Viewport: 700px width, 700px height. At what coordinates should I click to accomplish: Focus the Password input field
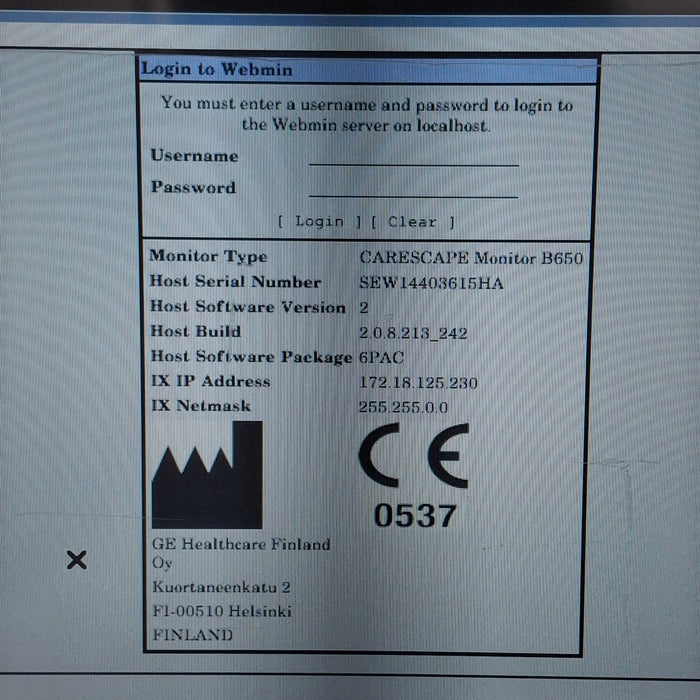[414, 188]
